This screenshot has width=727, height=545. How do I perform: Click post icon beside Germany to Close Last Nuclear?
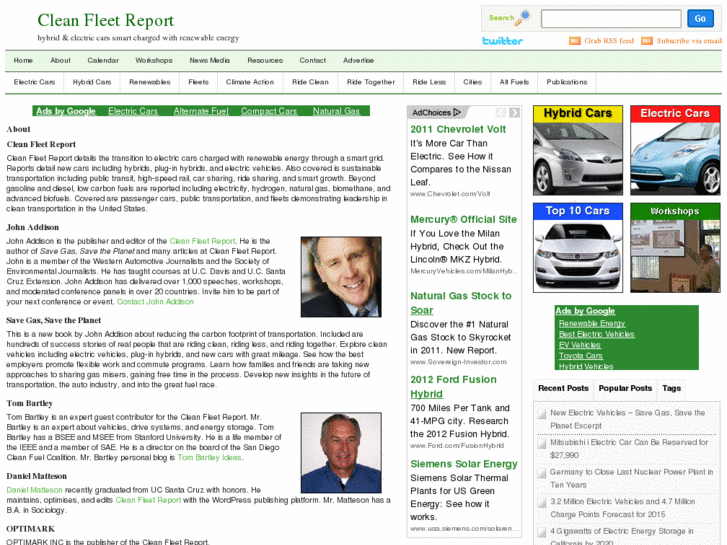(542, 473)
